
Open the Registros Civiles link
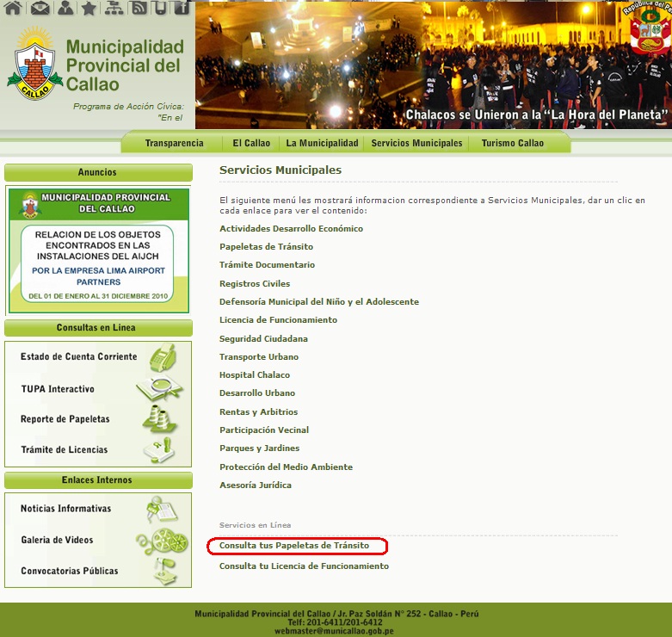pyautogui.click(x=255, y=283)
